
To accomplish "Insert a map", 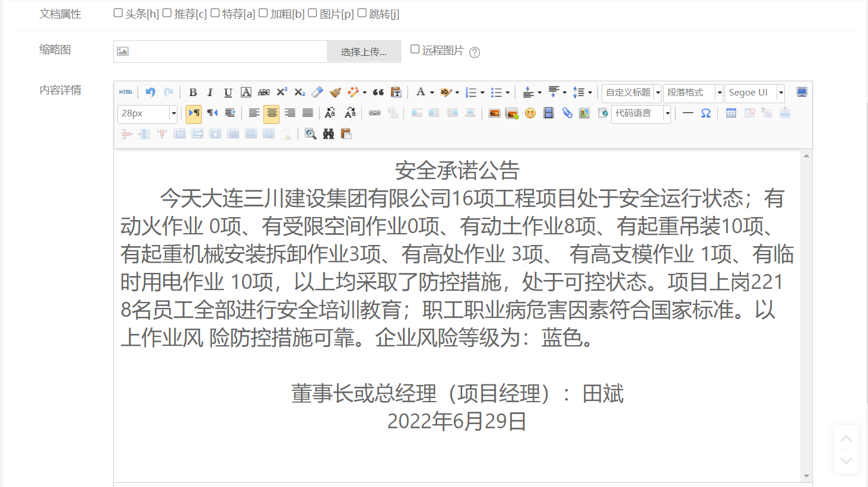I will click(x=584, y=113).
